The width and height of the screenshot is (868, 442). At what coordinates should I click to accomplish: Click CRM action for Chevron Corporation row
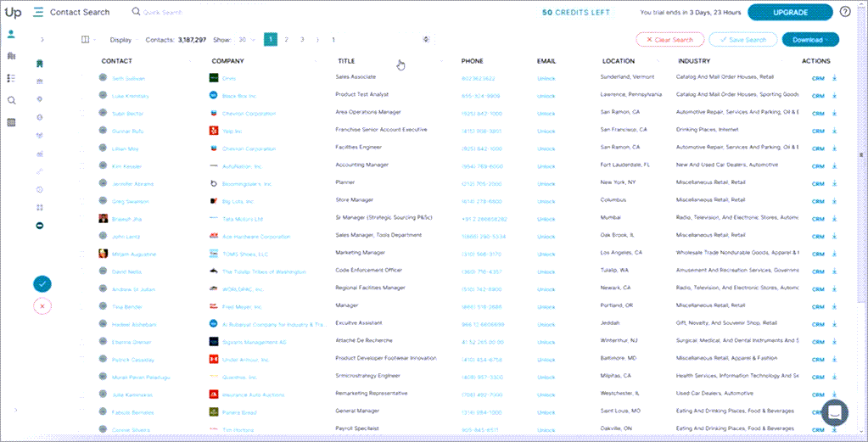(818, 114)
